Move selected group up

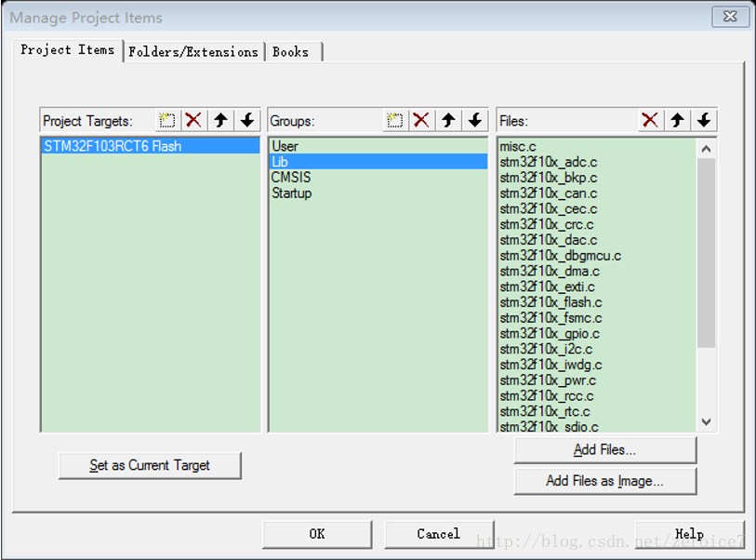(x=448, y=120)
